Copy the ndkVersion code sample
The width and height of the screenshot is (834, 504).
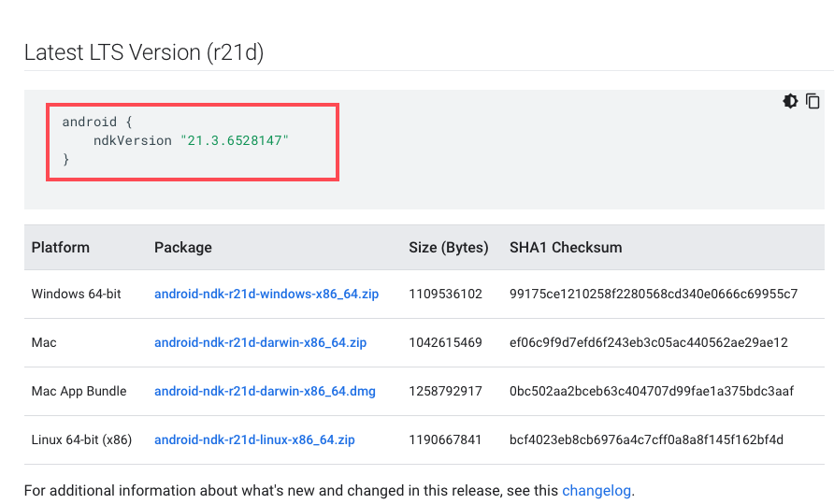812,101
